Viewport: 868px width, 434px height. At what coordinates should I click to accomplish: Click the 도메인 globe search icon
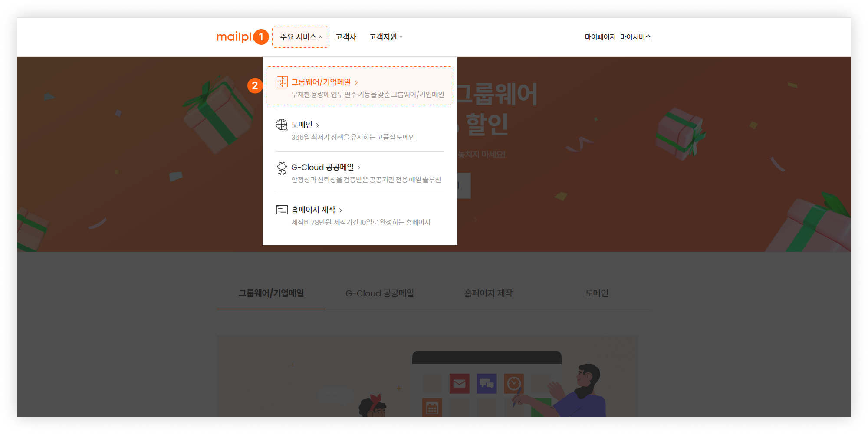pos(282,125)
